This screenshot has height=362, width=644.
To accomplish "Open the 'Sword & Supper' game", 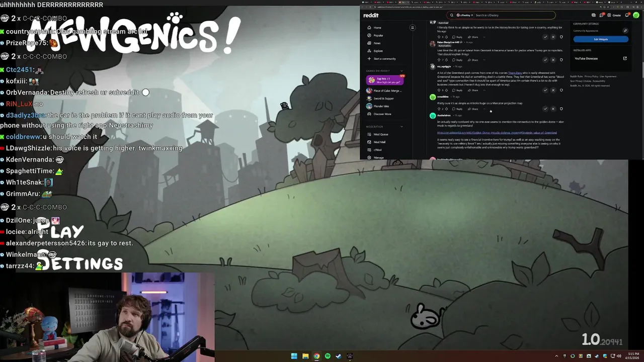I will point(383,99).
